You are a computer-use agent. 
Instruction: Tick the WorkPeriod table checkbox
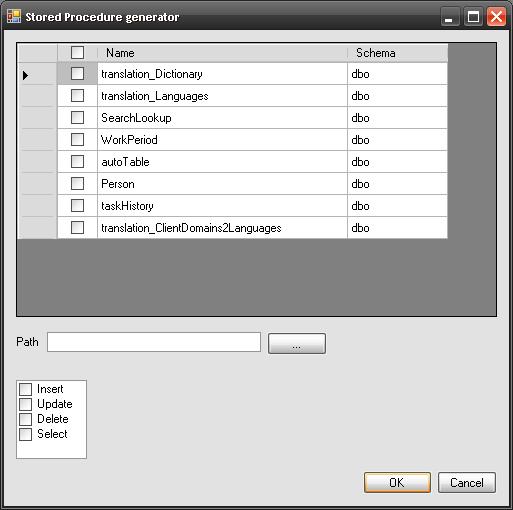click(x=77, y=140)
